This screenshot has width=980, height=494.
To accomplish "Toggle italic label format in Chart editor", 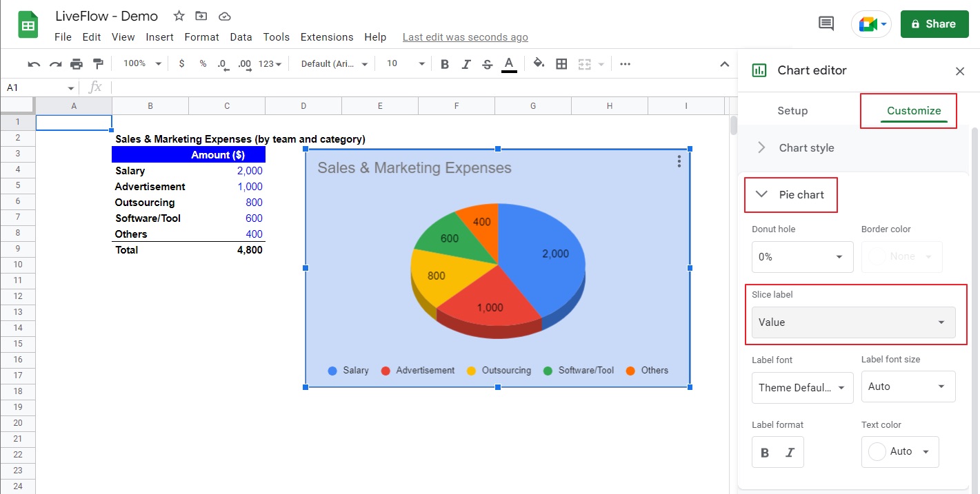I will [790, 453].
